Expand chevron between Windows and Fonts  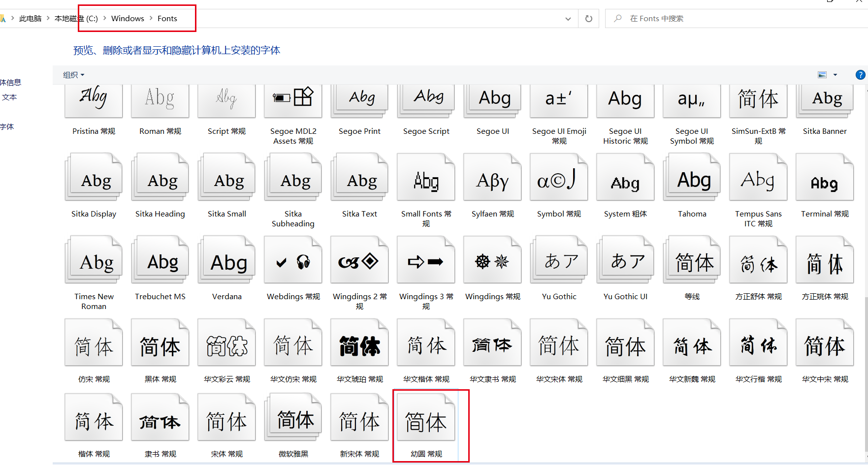[x=151, y=18]
